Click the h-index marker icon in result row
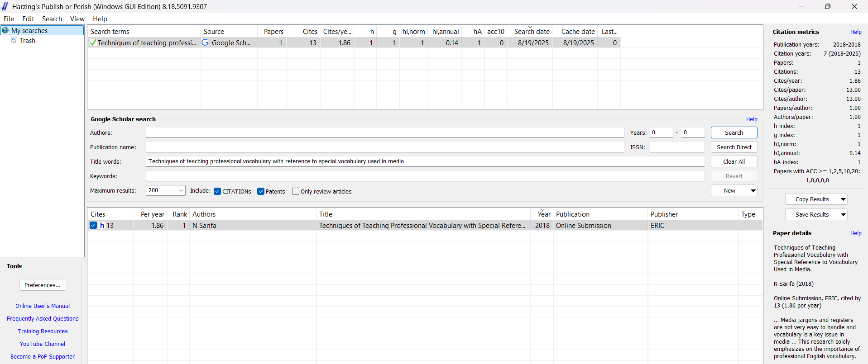 click(102, 225)
